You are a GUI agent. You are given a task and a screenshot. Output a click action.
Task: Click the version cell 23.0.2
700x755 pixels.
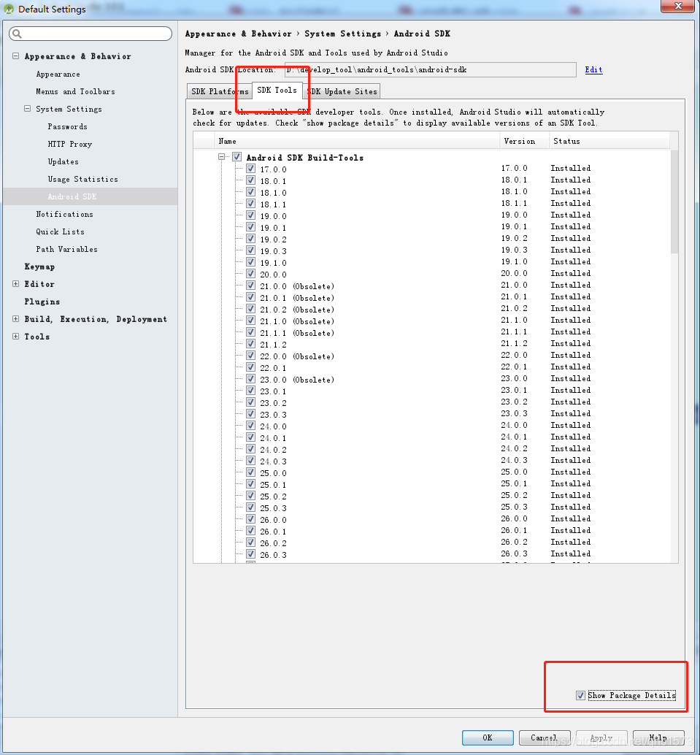[514, 402]
